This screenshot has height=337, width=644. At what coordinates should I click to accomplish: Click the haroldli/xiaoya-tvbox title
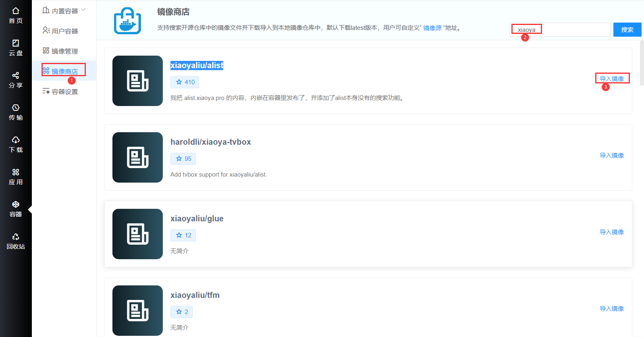[211, 142]
